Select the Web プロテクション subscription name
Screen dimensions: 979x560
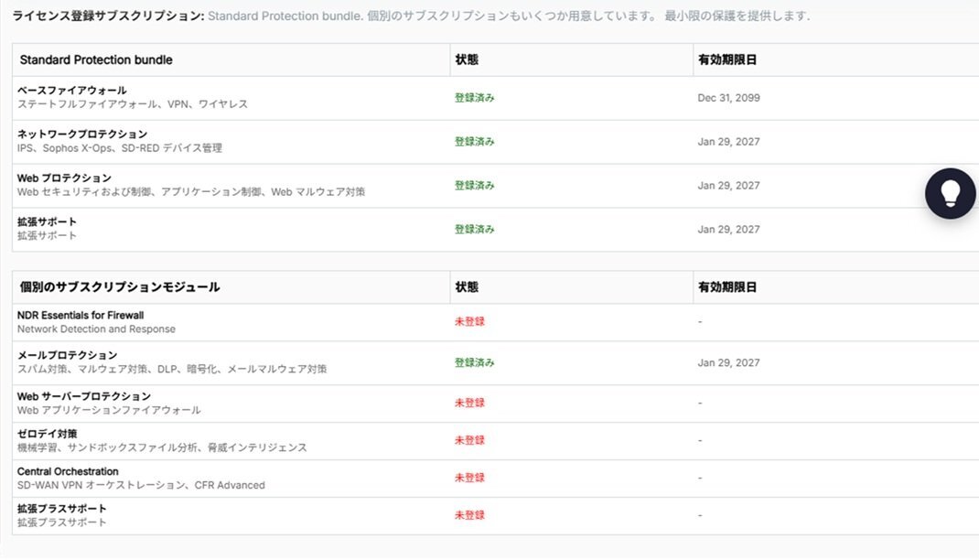click(x=65, y=178)
